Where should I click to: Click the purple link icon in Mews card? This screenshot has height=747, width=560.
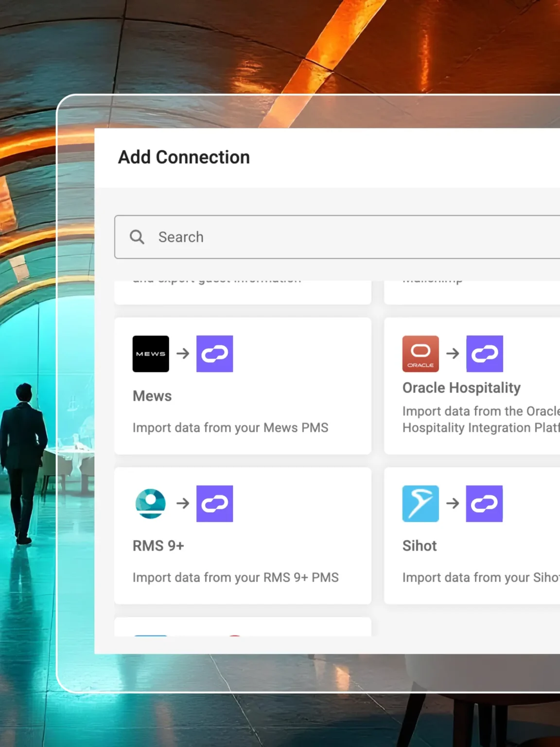214,354
